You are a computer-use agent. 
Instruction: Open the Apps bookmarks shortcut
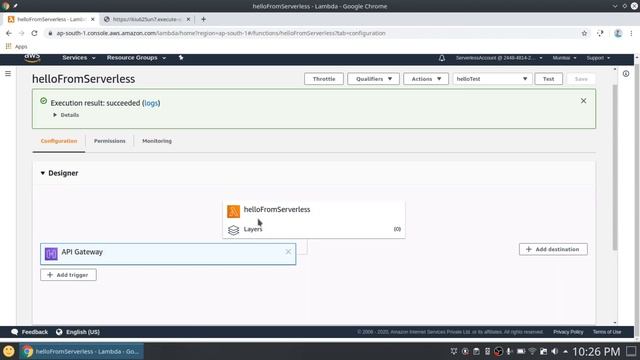tap(16, 47)
